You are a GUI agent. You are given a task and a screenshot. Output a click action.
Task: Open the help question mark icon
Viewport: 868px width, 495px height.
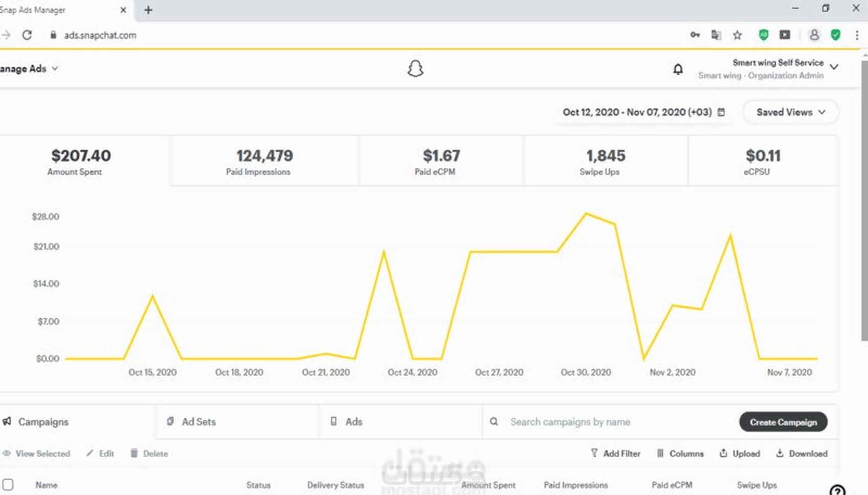[837, 490]
